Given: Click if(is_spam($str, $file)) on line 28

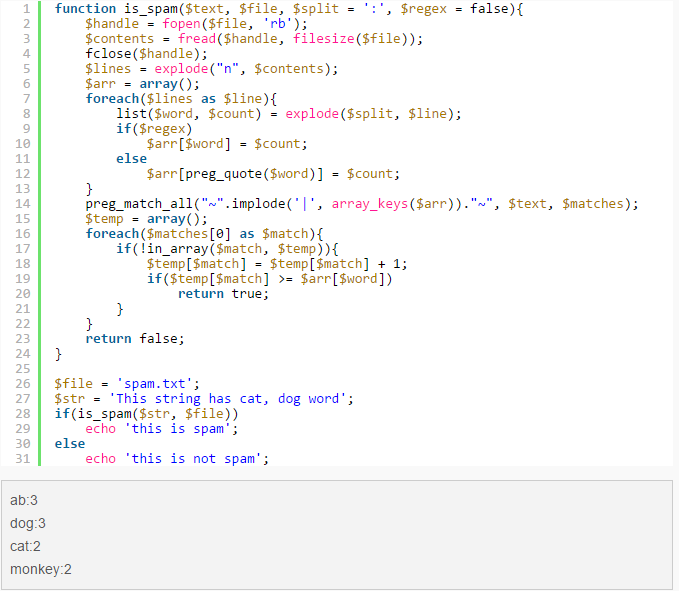Looking at the screenshot, I should (146, 414).
